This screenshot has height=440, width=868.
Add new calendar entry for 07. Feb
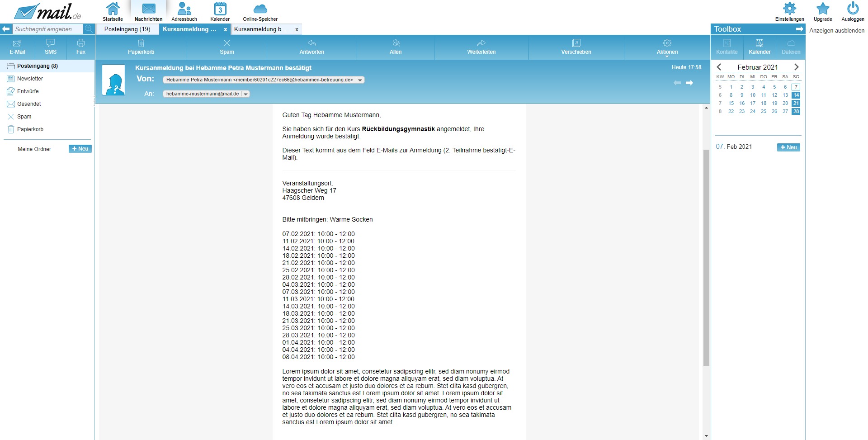point(788,147)
